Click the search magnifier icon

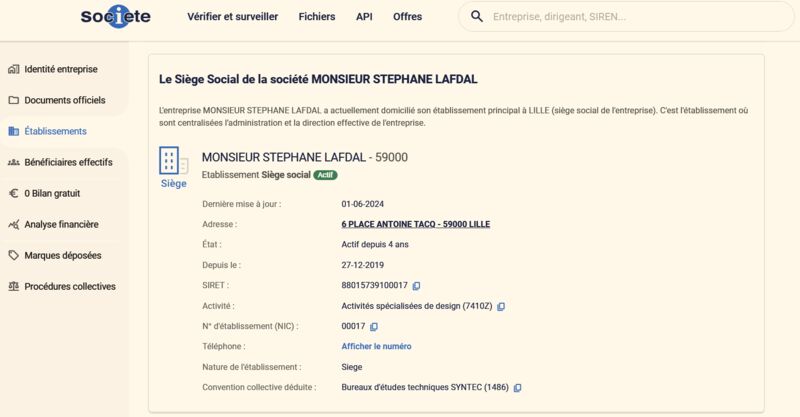click(x=477, y=16)
